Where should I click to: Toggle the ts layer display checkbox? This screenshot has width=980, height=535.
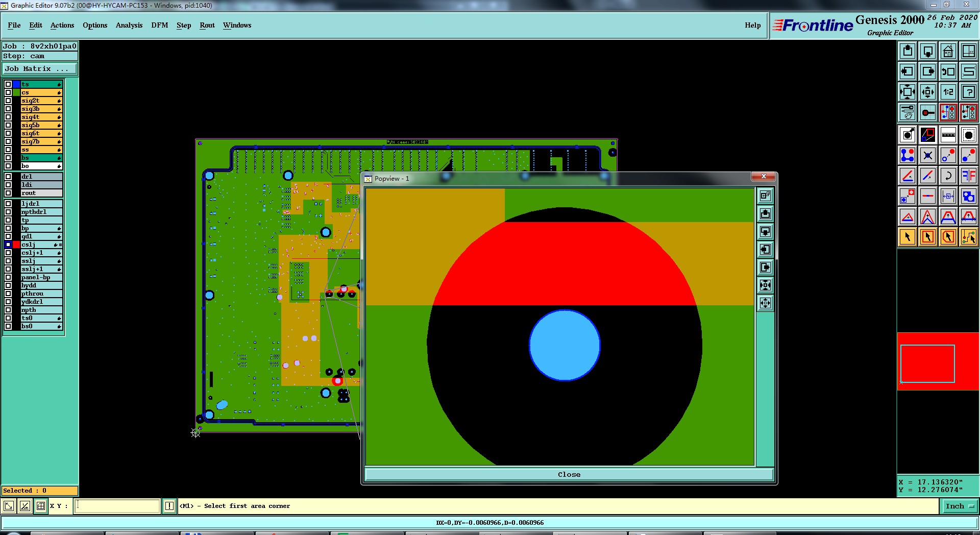pyautogui.click(x=8, y=84)
